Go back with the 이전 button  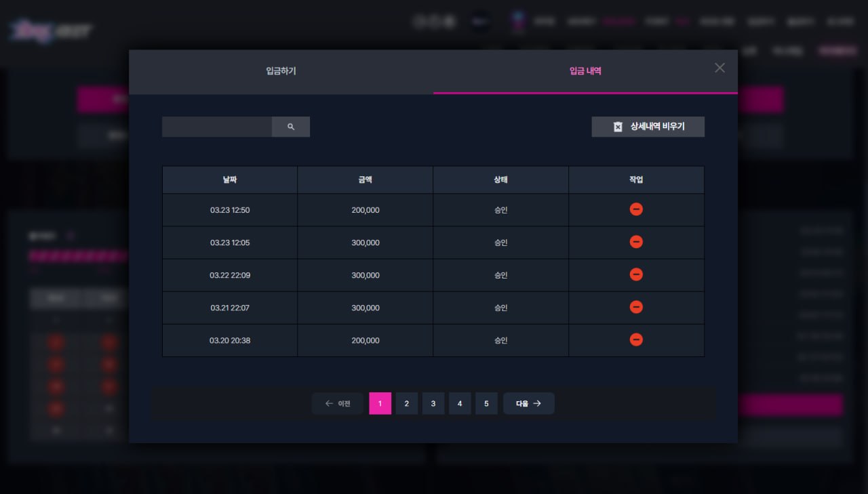[338, 403]
